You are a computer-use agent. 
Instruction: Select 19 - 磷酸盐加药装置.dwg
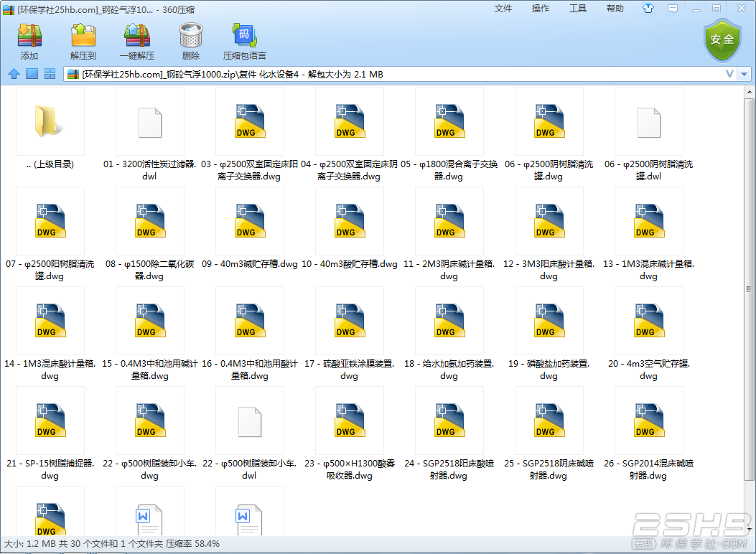click(549, 334)
